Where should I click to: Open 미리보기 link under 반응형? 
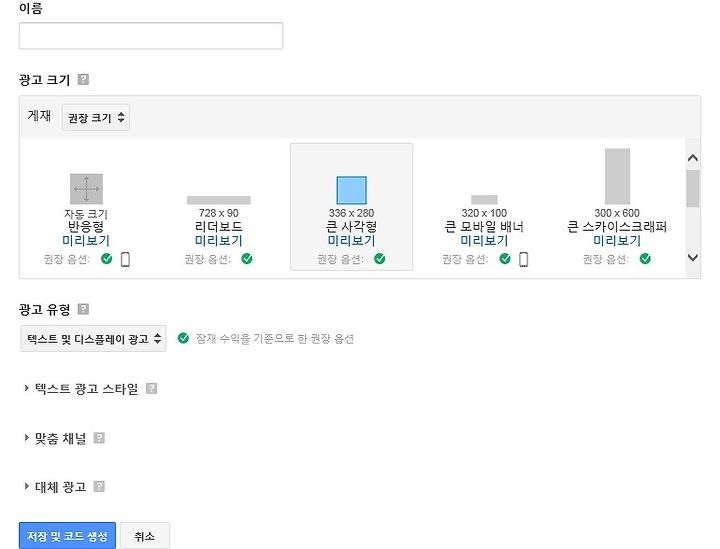point(86,241)
